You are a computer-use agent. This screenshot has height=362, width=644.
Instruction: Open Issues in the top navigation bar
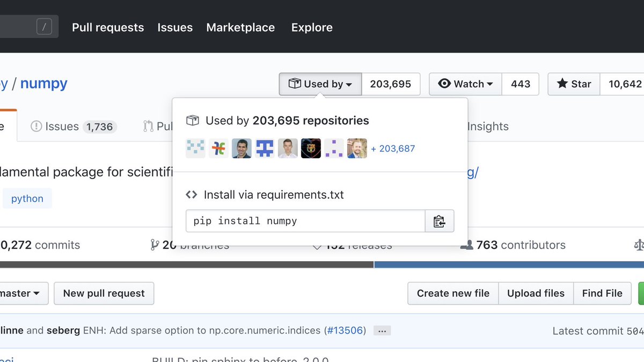coord(175,27)
